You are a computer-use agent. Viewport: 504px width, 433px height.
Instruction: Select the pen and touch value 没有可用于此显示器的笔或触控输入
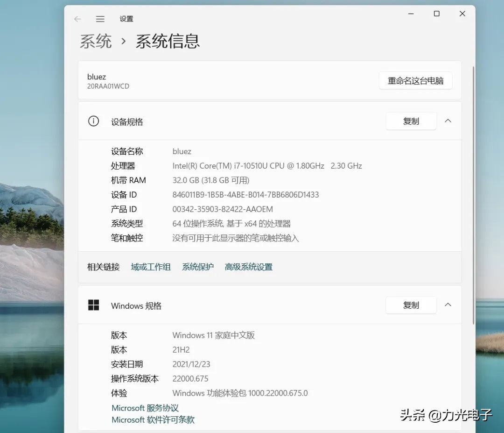236,238
